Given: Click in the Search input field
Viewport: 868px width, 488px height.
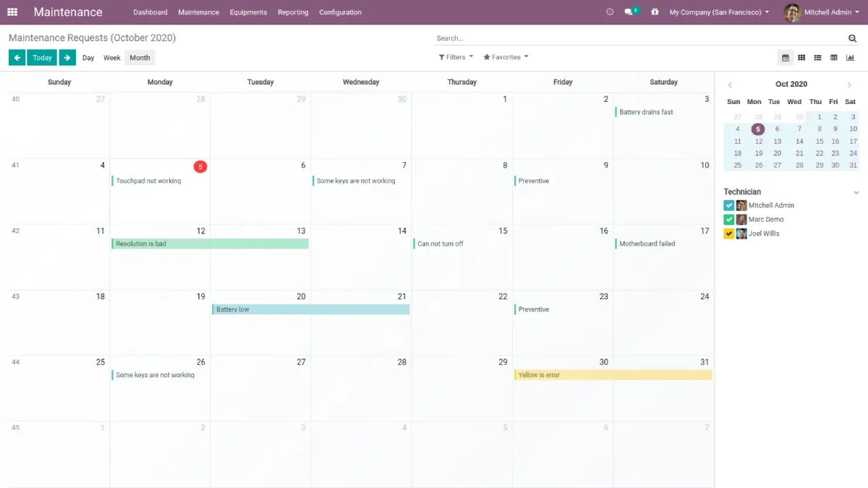Looking at the screenshot, I should click(640, 38).
